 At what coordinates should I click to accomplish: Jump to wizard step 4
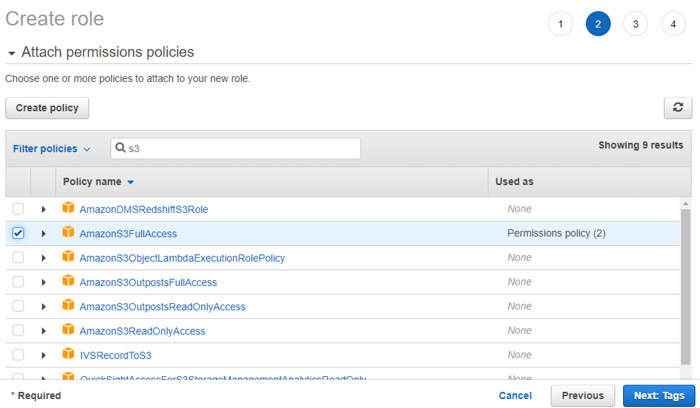[673, 24]
